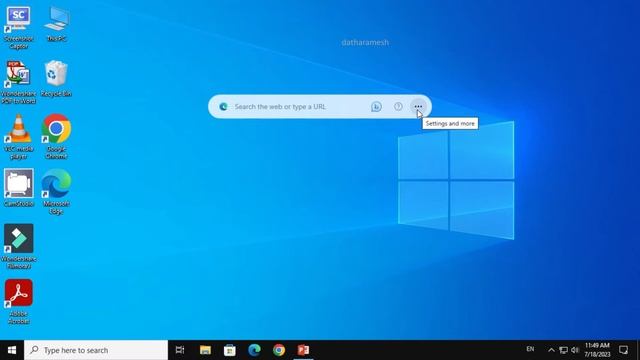Open Task View from the taskbar

pos(180,350)
